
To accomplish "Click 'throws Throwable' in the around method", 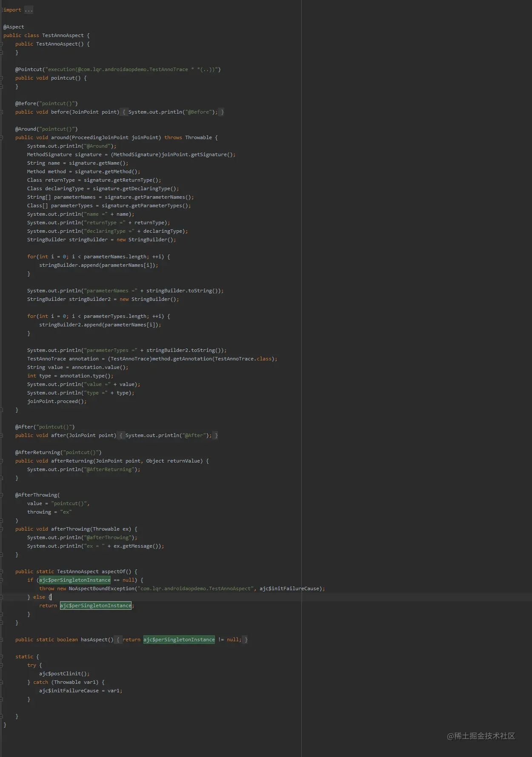I will [x=188, y=137].
